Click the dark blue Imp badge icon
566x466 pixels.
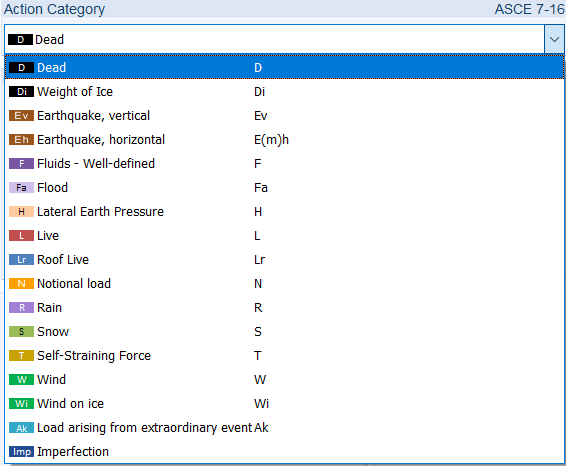(x=21, y=452)
